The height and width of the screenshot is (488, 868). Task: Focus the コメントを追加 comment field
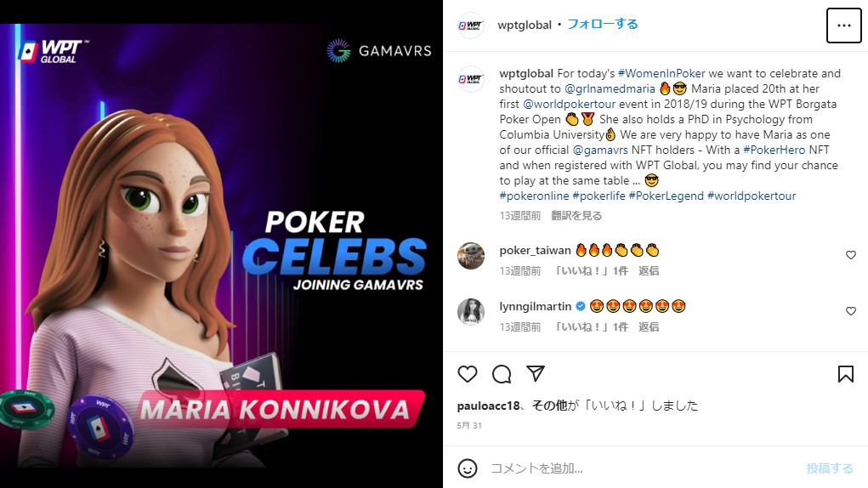tap(642, 468)
